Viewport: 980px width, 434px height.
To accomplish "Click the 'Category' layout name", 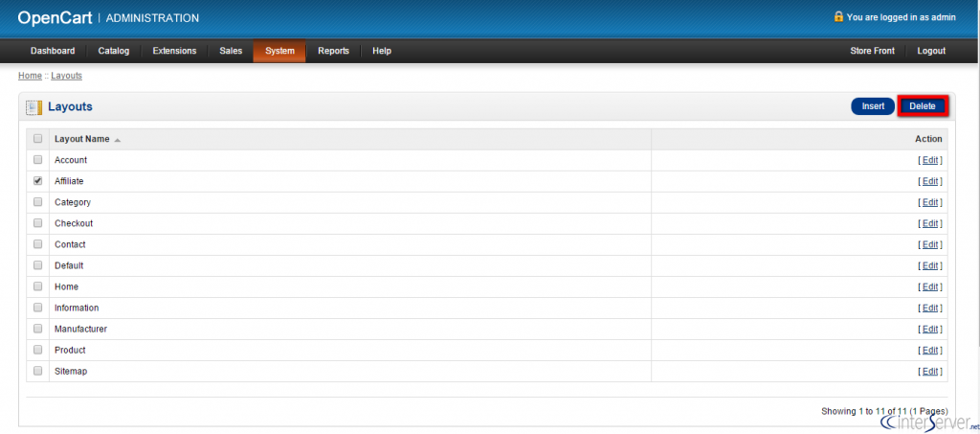I will (x=73, y=202).
